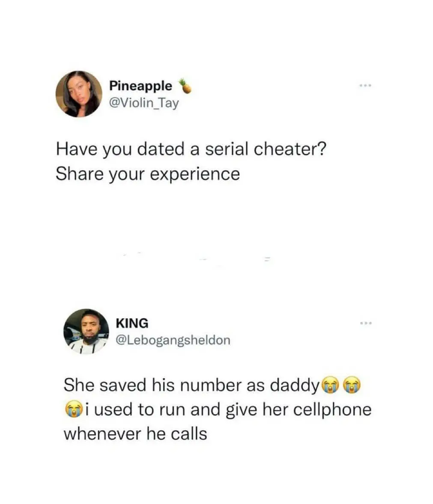Click the word "daddy" in the reply
The height and width of the screenshot is (504, 433).
pos(295,385)
